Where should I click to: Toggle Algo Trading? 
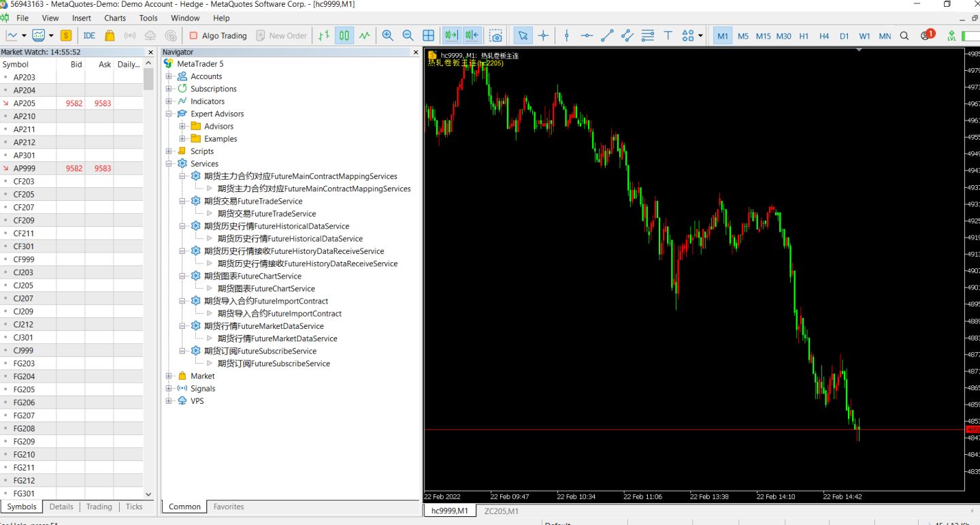(218, 35)
